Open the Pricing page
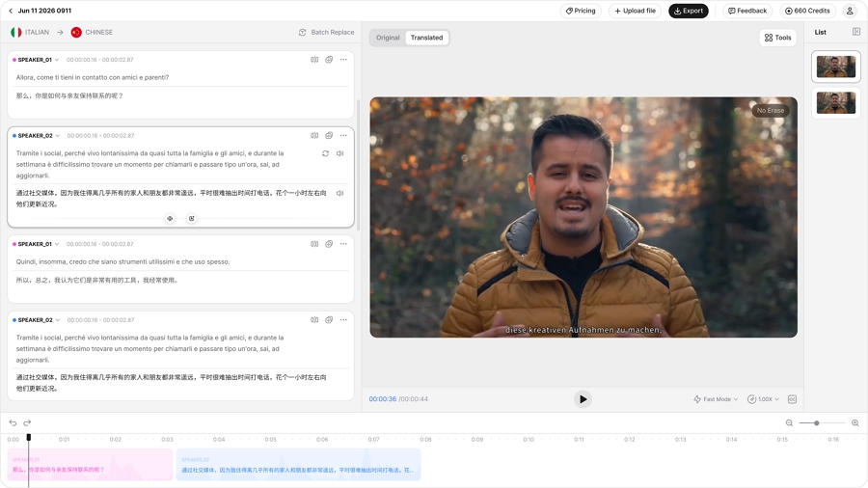The width and height of the screenshot is (868, 488). point(581,11)
